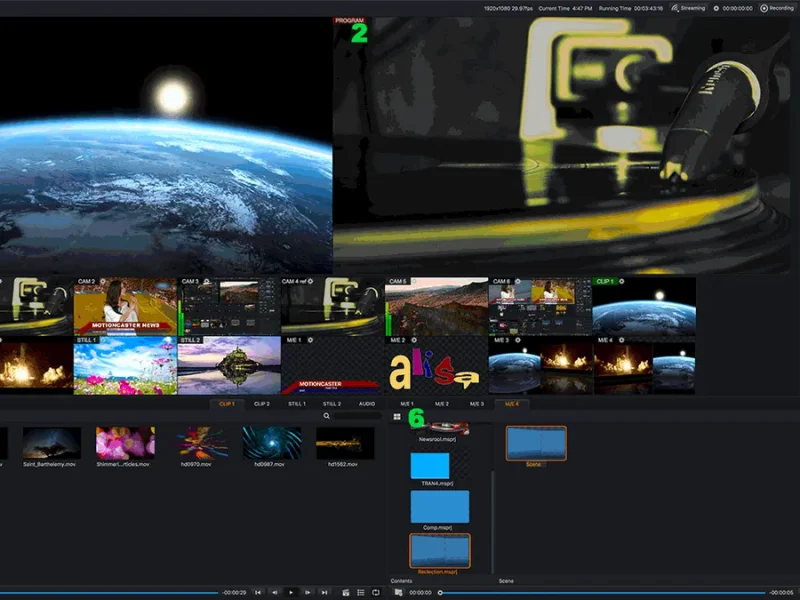Select the M/E 1 Motioncaster lower-third

(x=333, y=365)
